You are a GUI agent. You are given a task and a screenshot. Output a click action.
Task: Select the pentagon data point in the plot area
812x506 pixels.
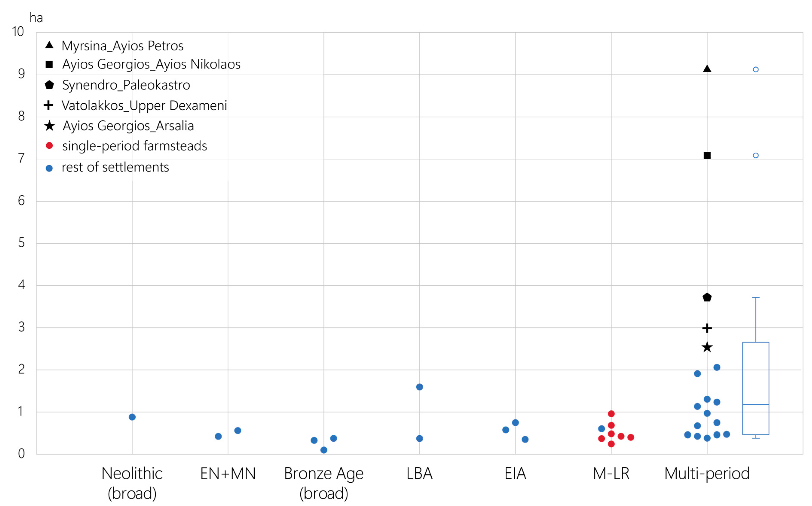click(707, 297)
